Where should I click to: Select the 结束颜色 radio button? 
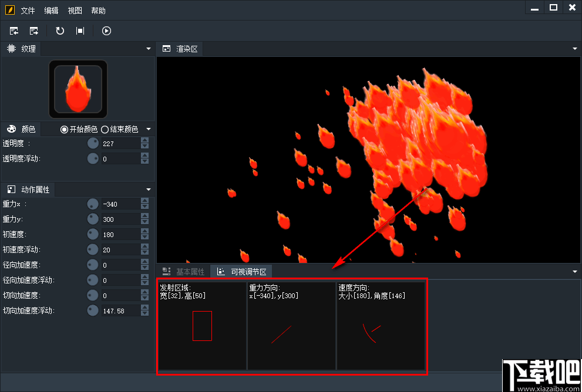(105, 130)
